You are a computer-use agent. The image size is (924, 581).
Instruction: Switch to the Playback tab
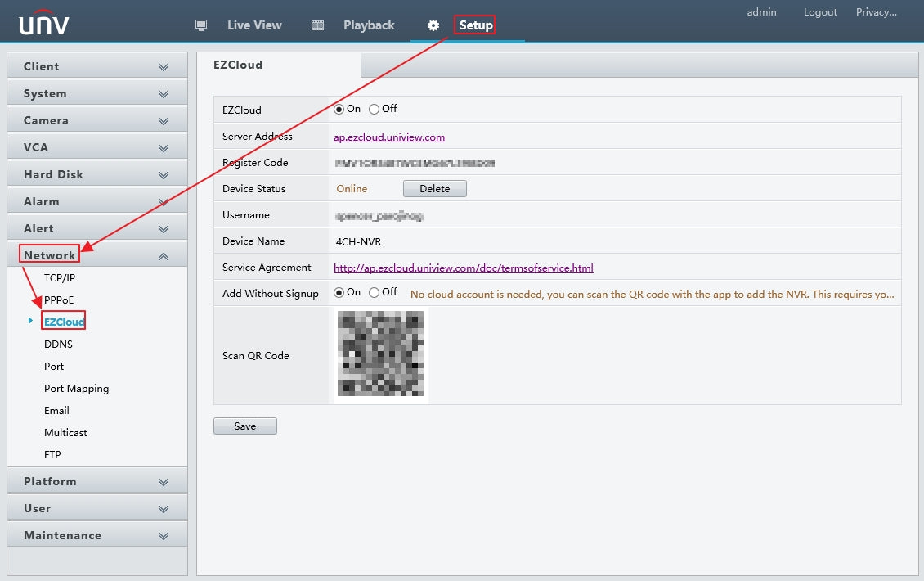click(369, 25)
